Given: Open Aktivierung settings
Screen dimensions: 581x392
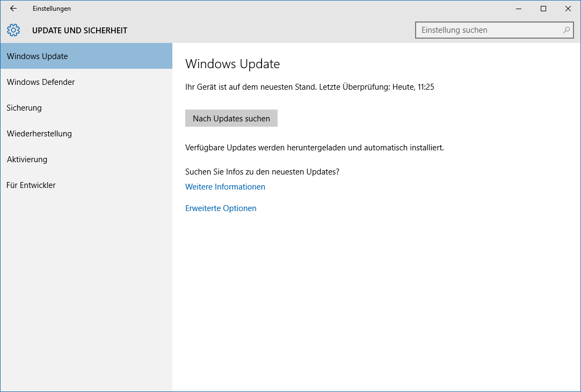Looking at the screenshot, I should pyautogui.click(x=86, y=159).
